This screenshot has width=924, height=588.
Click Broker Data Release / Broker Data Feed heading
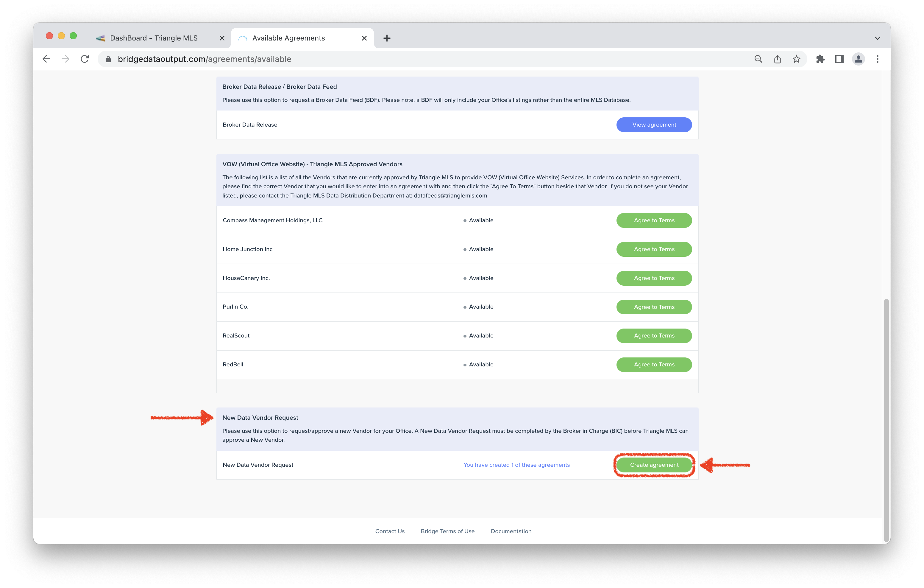click(279, 87)
